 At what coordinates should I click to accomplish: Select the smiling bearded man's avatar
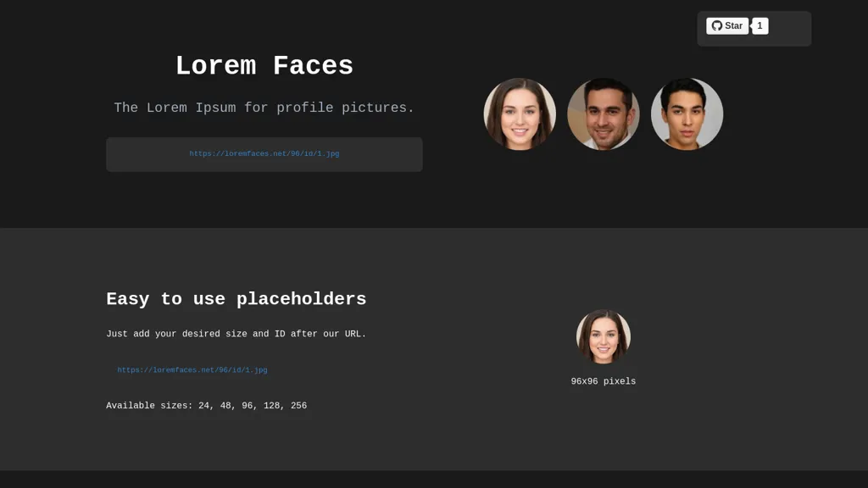click(x=604, y=114)
